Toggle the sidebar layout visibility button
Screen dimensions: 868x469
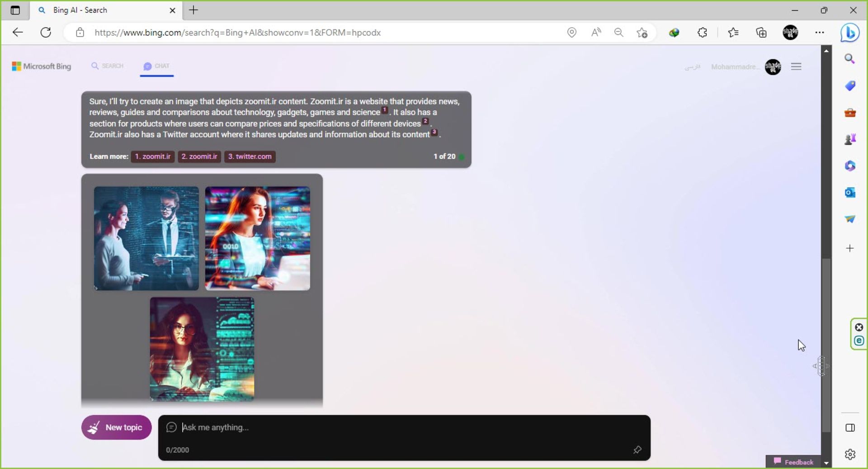coord(850,428)
